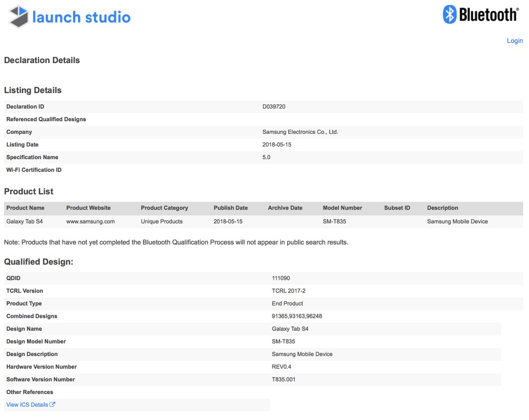The height and width of the screenshot is (420, 529).
Task: Click the Software Version Number label
Action: click(41, 379)
